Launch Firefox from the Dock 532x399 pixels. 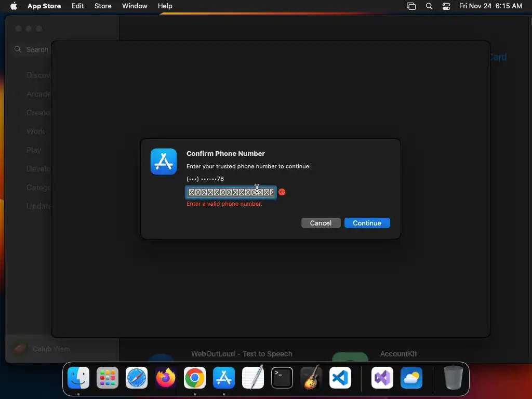[x=166, y=378]
